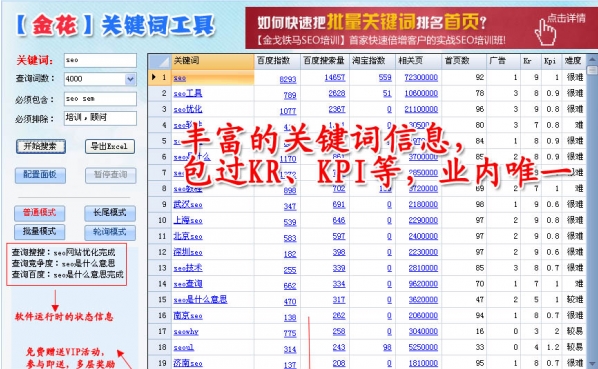The image size is (598, 369).
Task: Sort by 淘宝指数 column header
Action: [372, 61]
